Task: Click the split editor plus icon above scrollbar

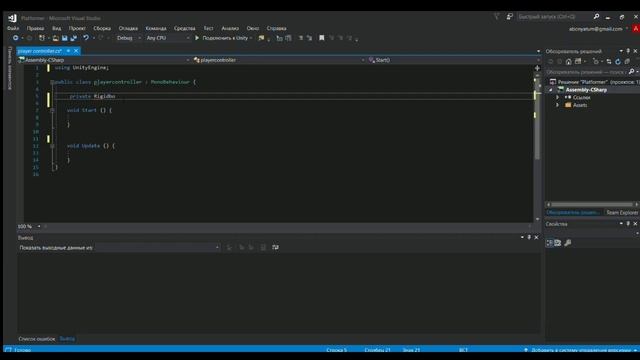Action: point(537,68)
